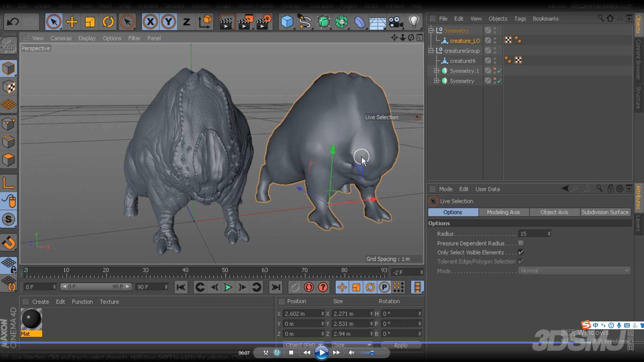The image size is (644, 362).
Task: Click the Mat material thumbnail
Action: tap(31, 322)
